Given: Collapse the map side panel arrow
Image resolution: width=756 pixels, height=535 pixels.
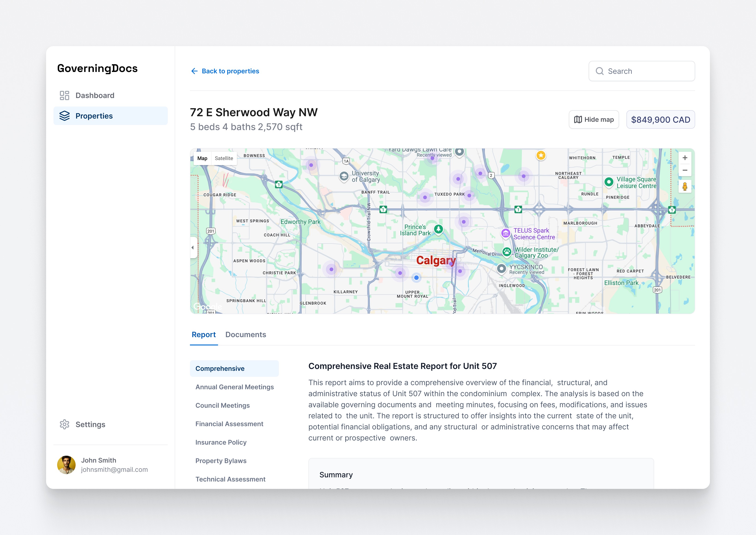Looking at the screenshot, I should coord(193,247).
